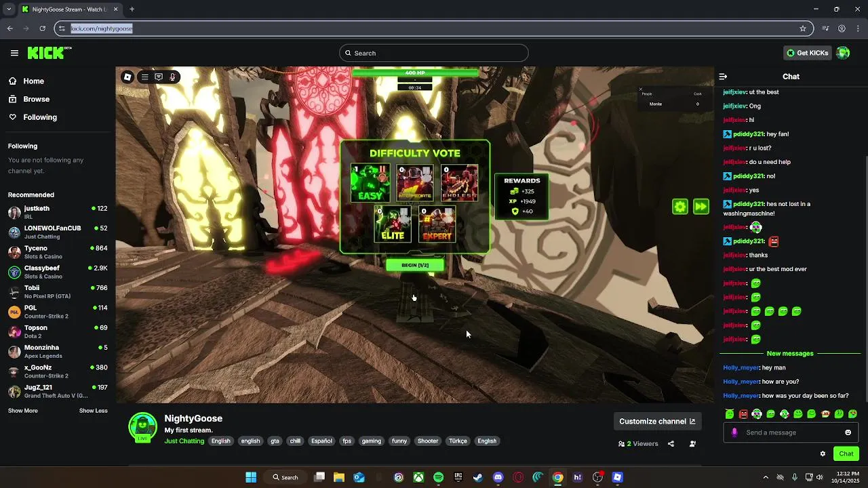Open Steam from the taskbar
Viewport: 868px width, 488px height.
pyautogui.click(x=478, y=477)
